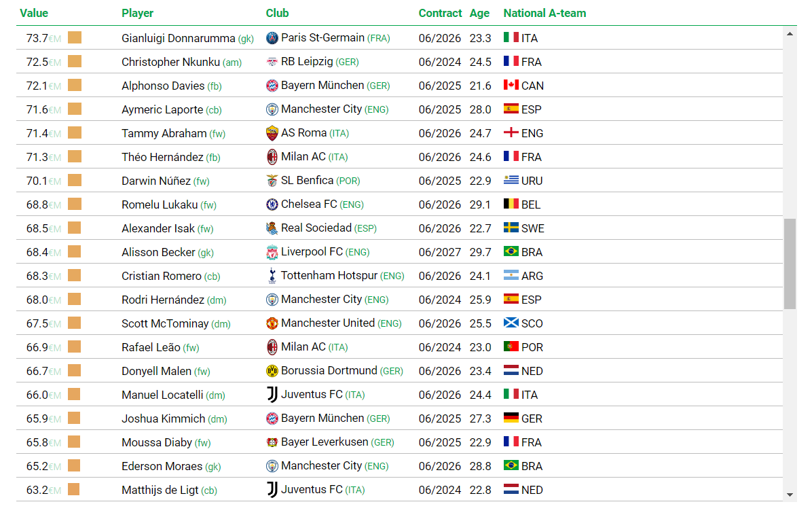The height and width of the screenshot is (517, 812).
Task: Click the Canada flag next to CAN
Action: [x=511, y=85]
